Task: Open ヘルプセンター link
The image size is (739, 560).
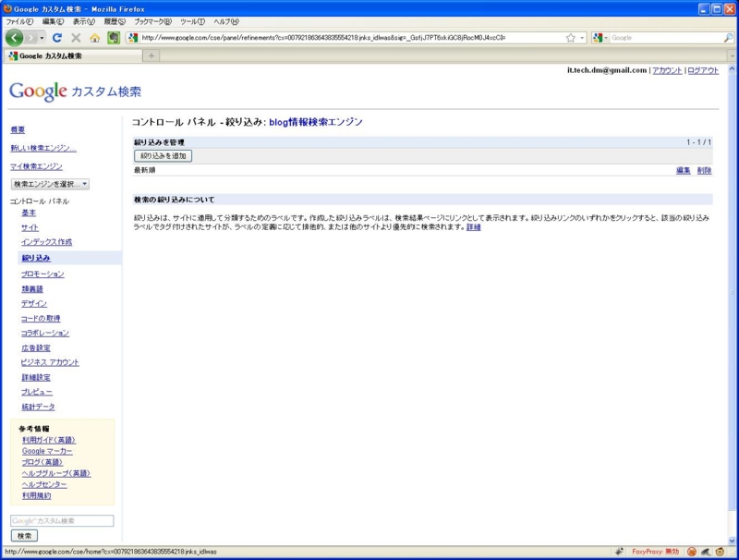Action: pyautogui.click(x=44, y=484)
